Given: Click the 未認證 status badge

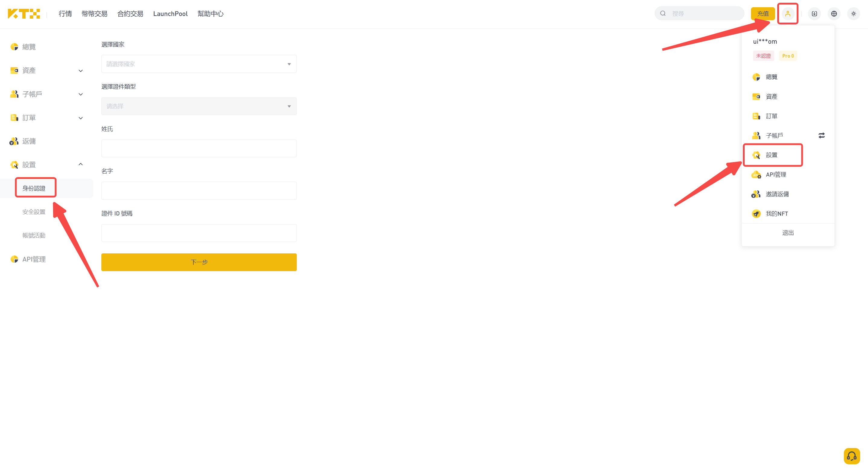Looking at the screenshot, I should (763, 55).
